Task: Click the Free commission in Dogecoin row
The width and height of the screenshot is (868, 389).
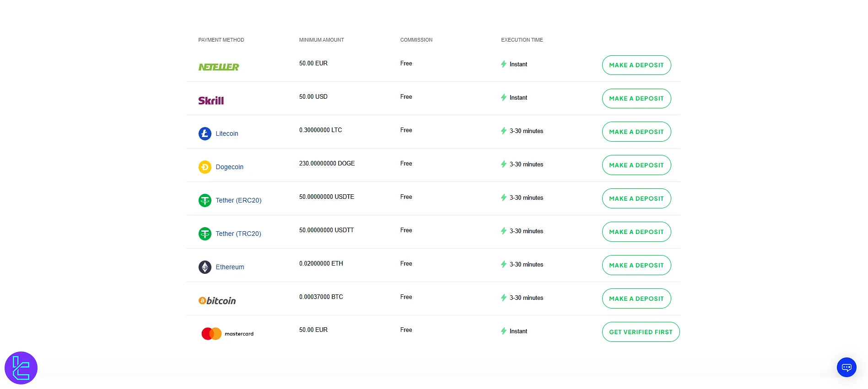Action: tap(406, 163)
